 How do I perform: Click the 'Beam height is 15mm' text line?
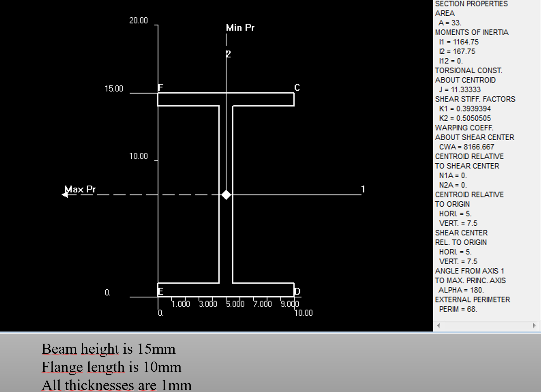[108, 349]
